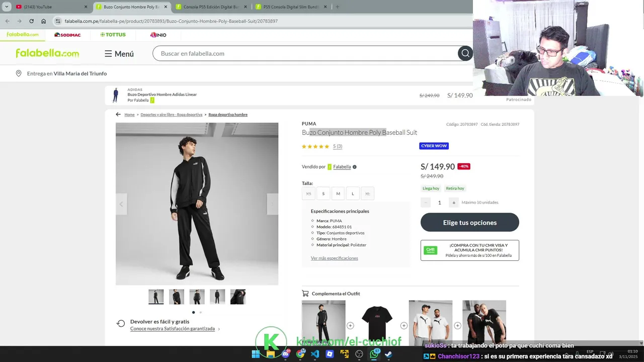Click the first carousel pagination dot

(193, 312)
